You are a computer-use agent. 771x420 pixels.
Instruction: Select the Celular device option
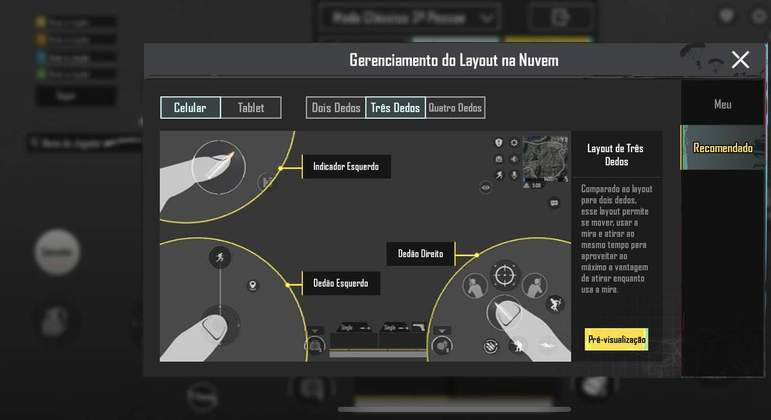(x=190, y=108)
